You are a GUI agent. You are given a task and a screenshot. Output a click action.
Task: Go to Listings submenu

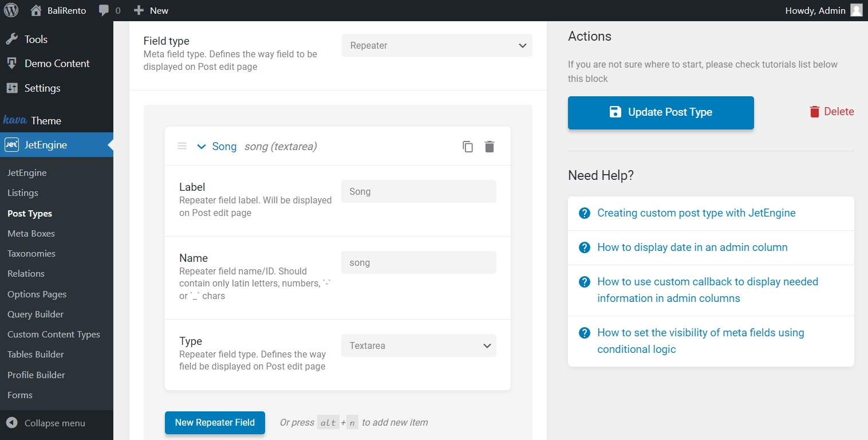click(x=23, y=193)
